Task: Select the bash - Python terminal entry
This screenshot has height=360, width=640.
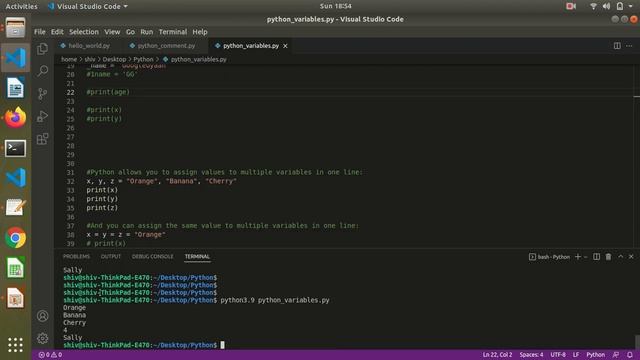Action: (549, 257)
